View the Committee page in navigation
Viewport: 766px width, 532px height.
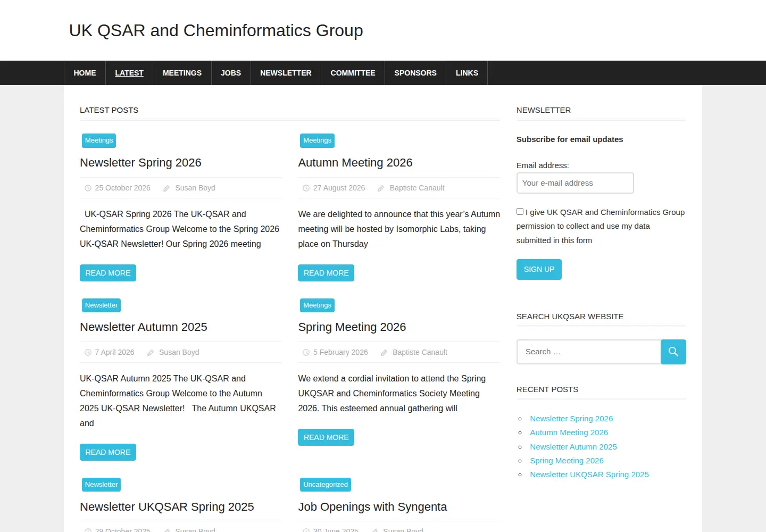[353, 73]
